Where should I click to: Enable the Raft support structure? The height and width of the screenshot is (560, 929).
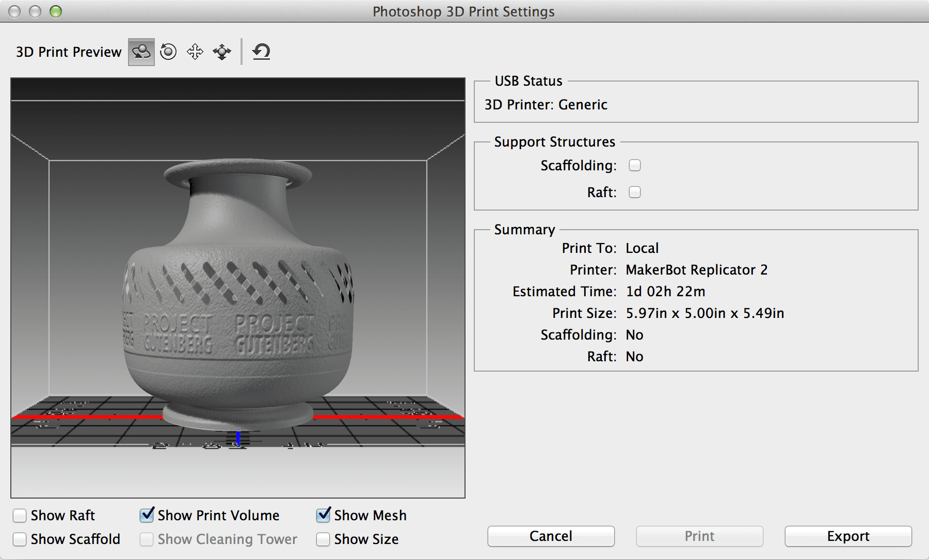[x=635, y=192]
